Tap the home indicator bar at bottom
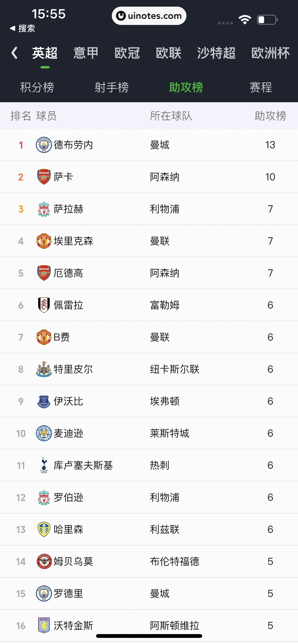 point(149,636)
